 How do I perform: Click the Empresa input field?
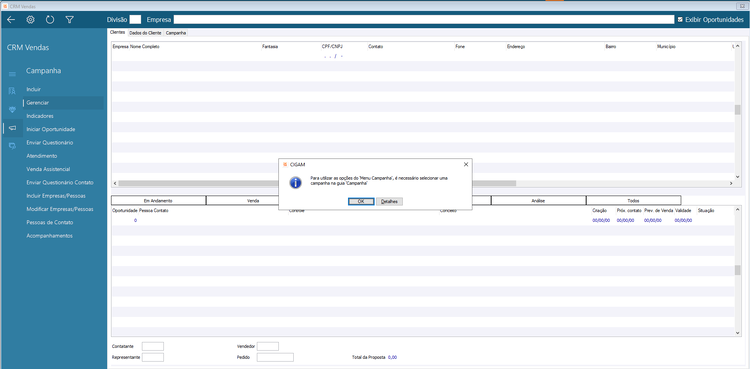(x=423, y=20)
